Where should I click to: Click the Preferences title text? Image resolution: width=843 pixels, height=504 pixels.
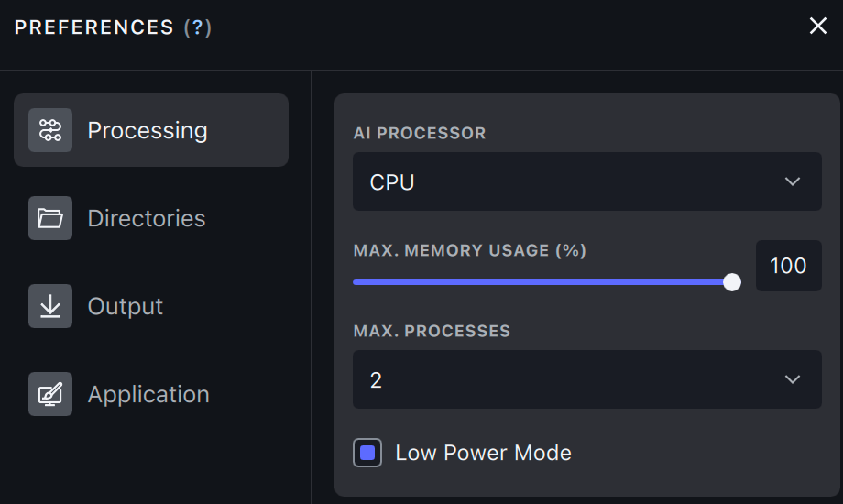pyautogui.click(x=93, y=27)
